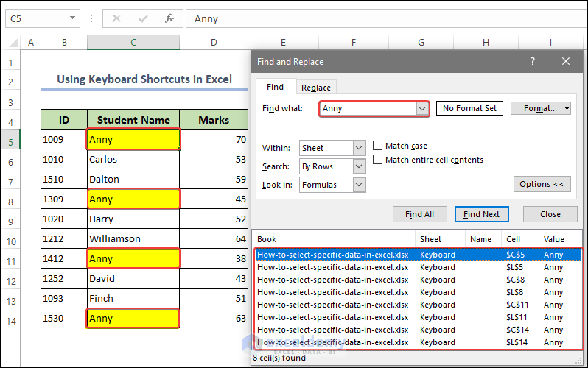Tick Match entire cell contents checkbox
This screenshot has height=368, width=588.
point(378,160)
